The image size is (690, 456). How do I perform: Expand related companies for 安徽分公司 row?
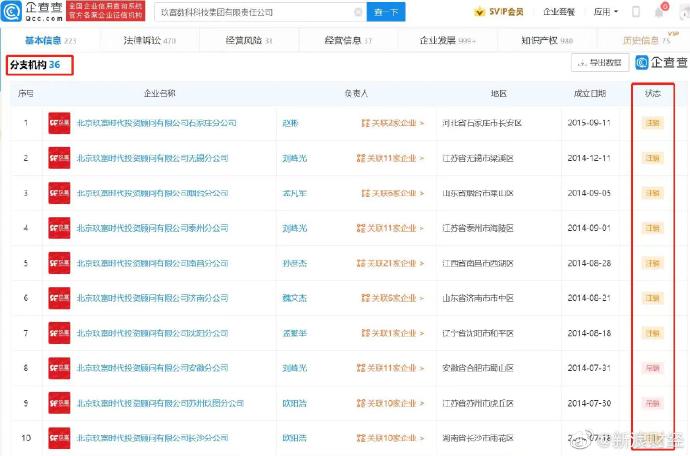[x=390, y=368]
